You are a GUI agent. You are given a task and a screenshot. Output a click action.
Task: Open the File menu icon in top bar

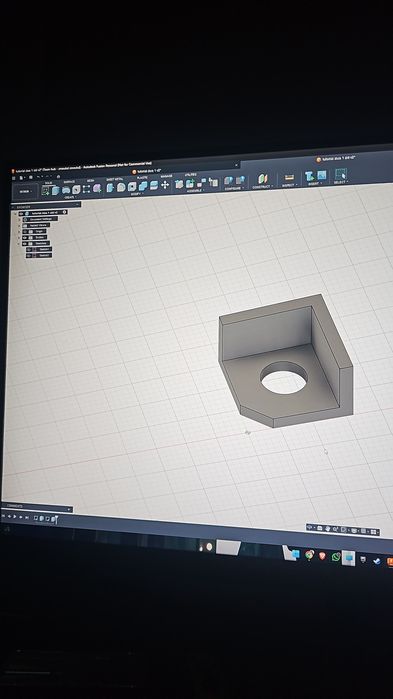[x=21, y=177]
